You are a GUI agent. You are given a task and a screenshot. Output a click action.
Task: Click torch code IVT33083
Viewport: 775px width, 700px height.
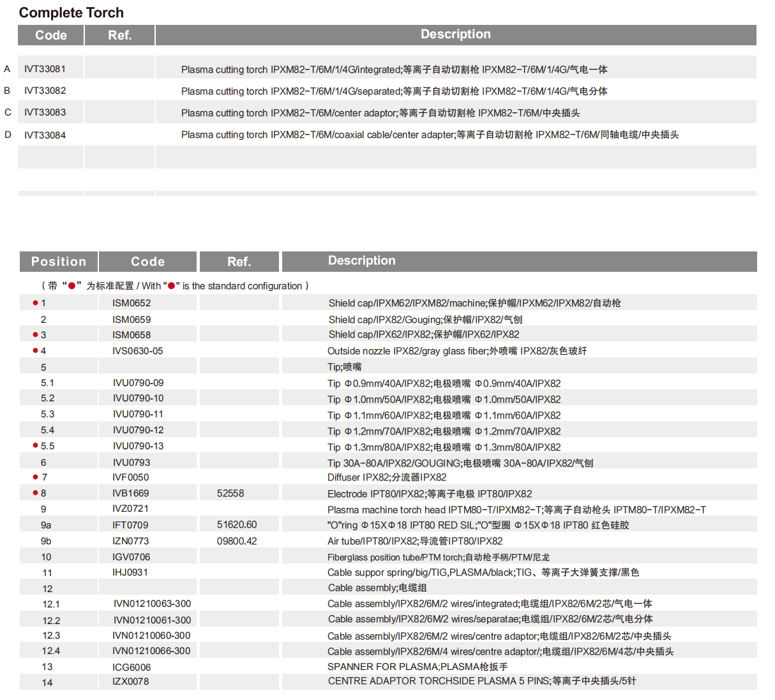[45, 112]
